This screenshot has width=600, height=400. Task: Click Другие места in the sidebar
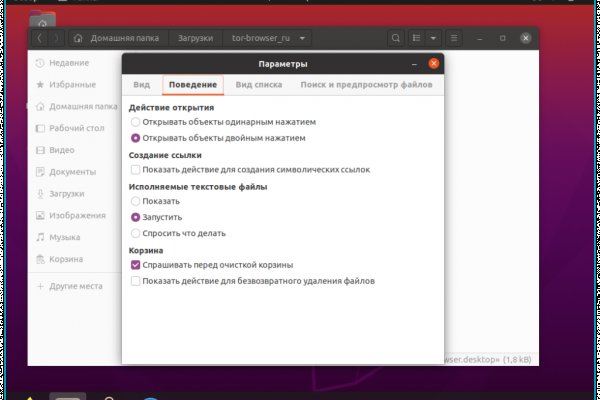(x=75, y=286)
